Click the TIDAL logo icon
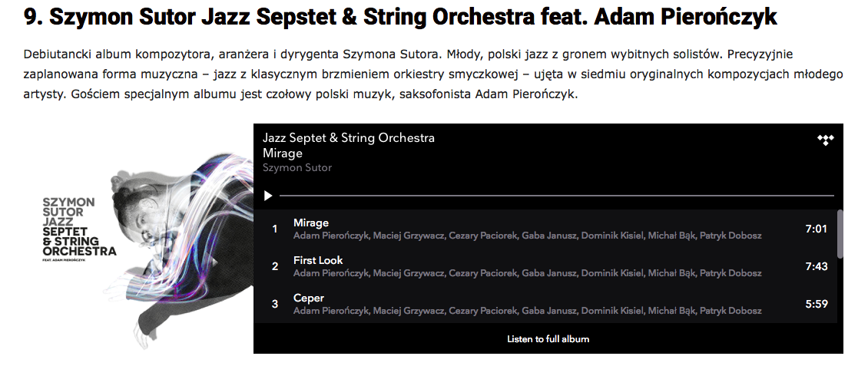The image size is (868, 366). click(825, 140)
